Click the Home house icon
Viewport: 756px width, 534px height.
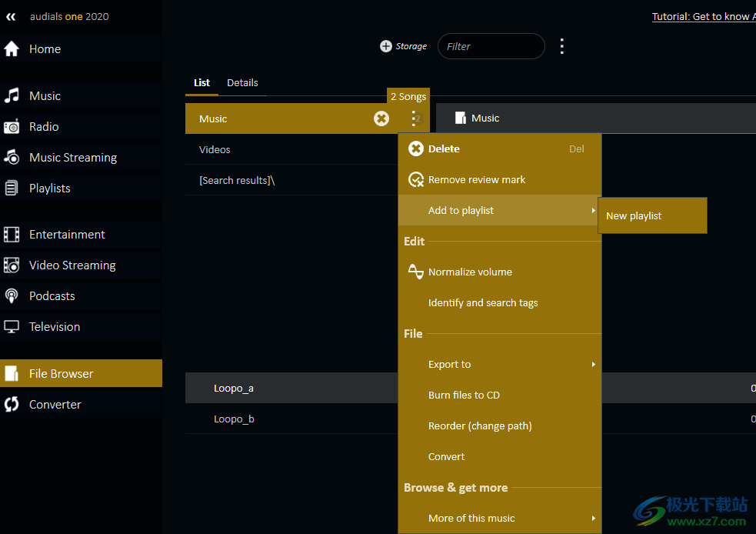pyautogui.click(x=12, y=48)
